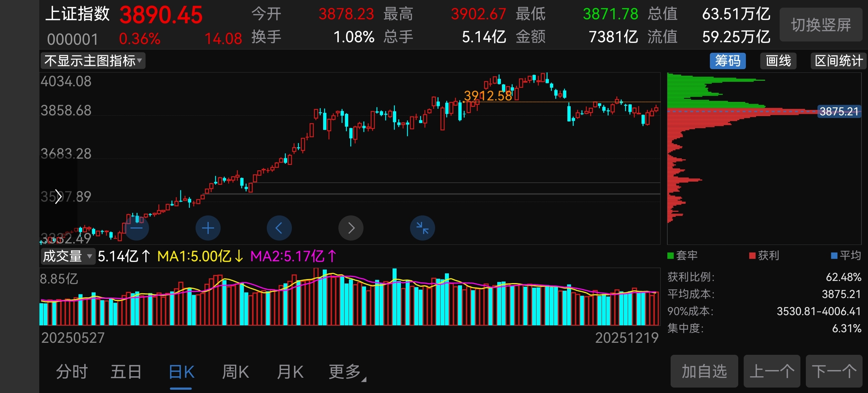Click the red 获利 legend square

tap(752, 256)
